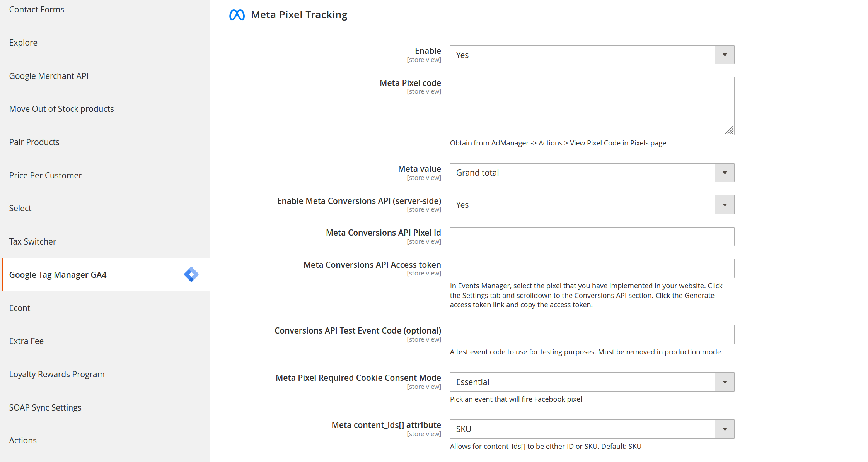Image resolution: width=868 pixels, height=462 pixels.
Task: Focus the Conversions API Test Event Code field
Action: click(x=592, y=335)
